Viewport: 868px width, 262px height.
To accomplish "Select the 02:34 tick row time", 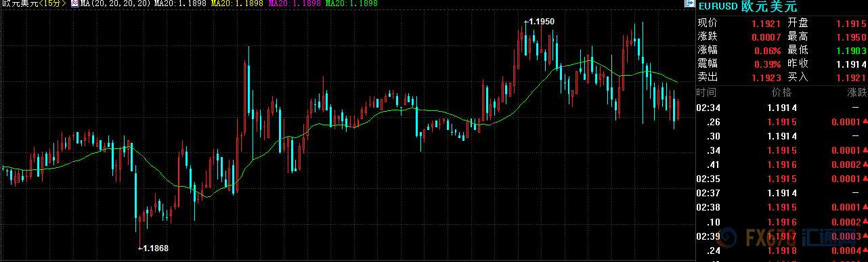I will (709, 108).
